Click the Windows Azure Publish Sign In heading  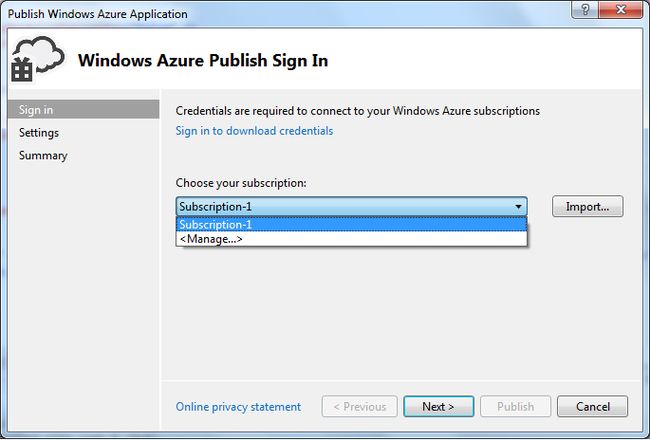203,61
